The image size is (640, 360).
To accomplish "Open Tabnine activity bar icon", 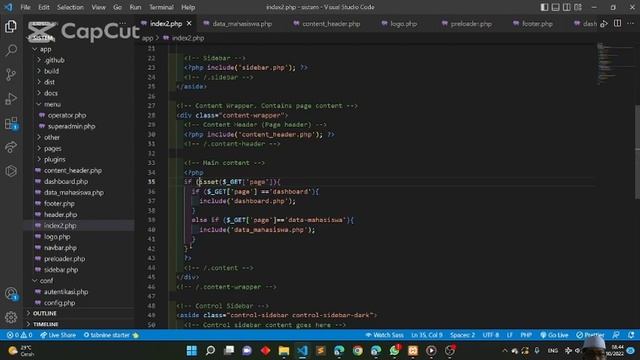I will click(x=11, y=171).
